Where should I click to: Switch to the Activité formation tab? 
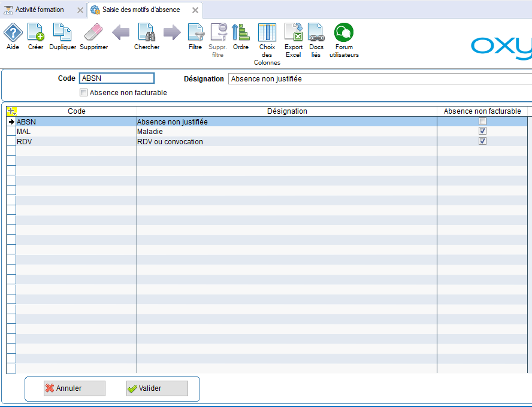point(40,10)
